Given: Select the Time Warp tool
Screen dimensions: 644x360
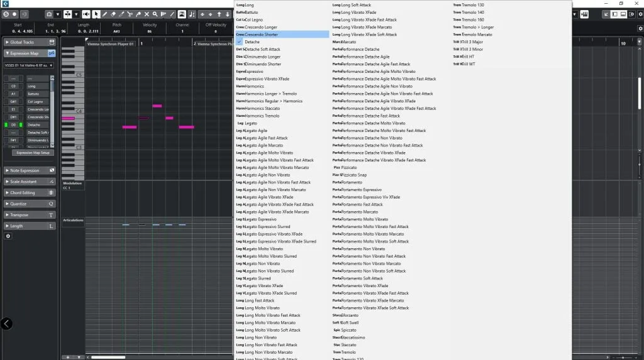Looking at the screenshot, I should [x=164, y=14].
